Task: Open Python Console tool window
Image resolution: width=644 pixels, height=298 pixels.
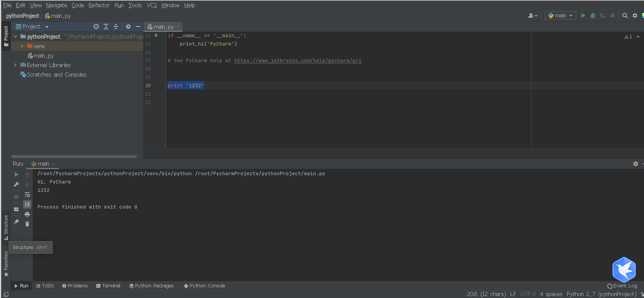Action: click(204, 286)
